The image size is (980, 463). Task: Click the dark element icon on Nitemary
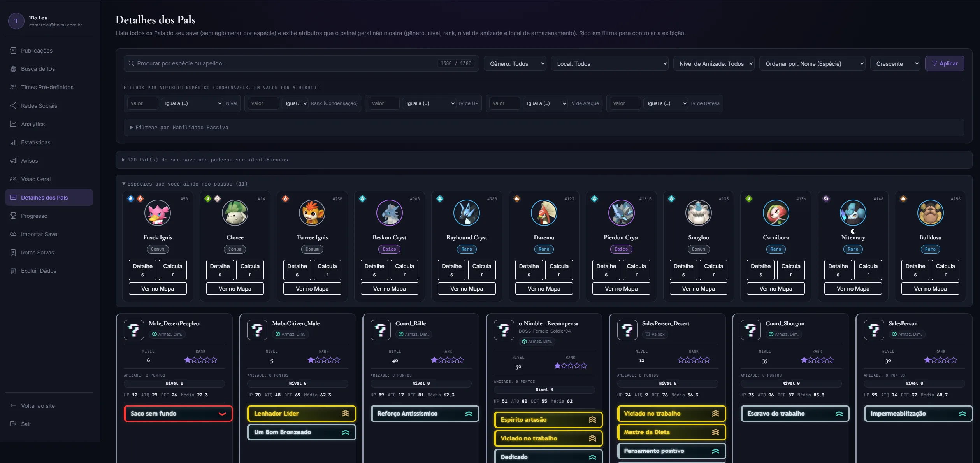tap(826, 199)
